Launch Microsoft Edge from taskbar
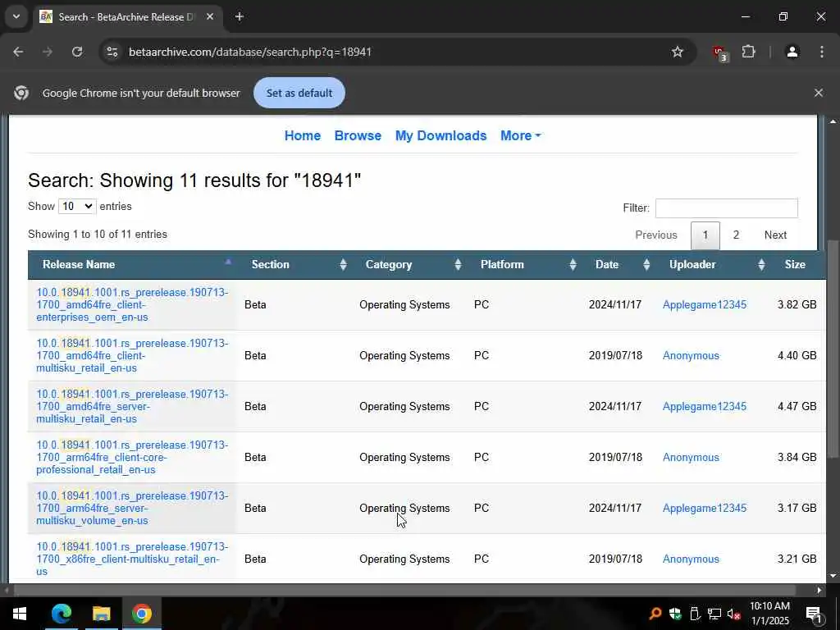This screenshot has height=630, width=840. point(61,614)
